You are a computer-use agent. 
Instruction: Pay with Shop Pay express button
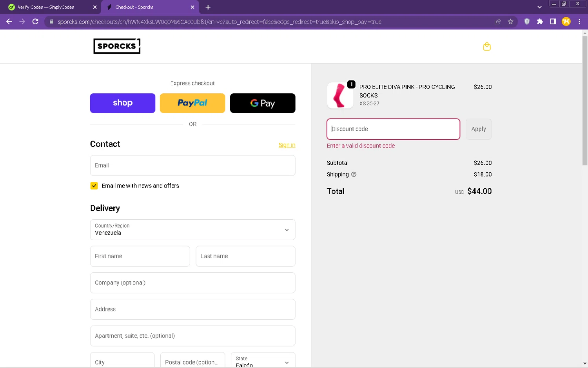[123, 103]
